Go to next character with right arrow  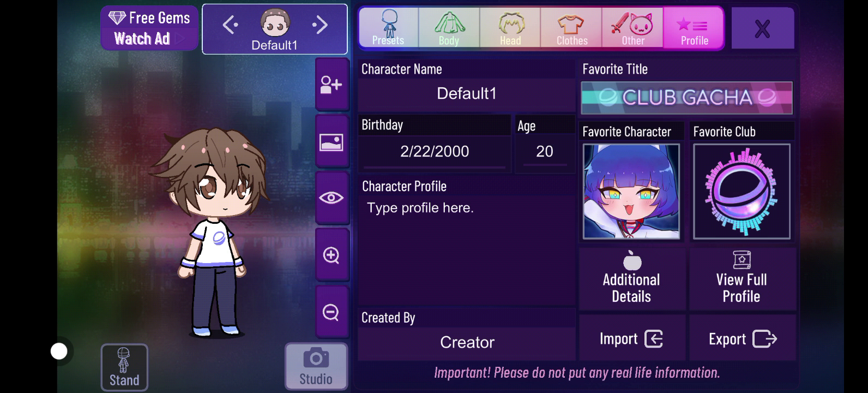tap(321, 25)
